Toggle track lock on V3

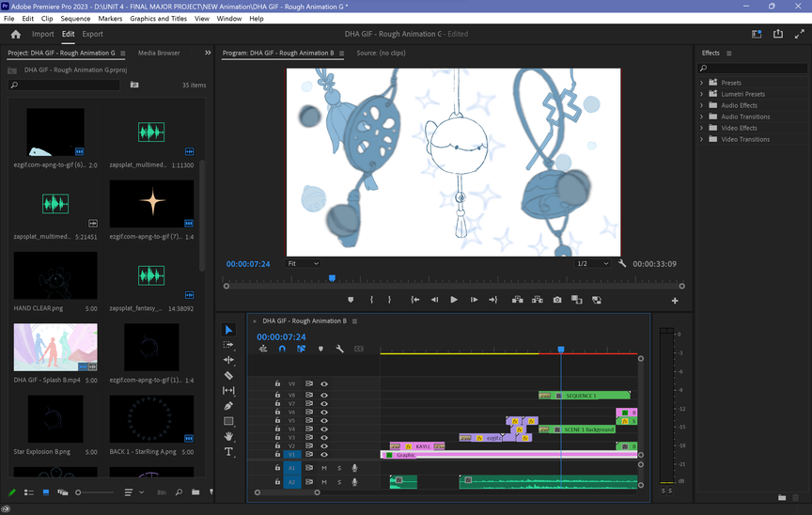point(277,437)
